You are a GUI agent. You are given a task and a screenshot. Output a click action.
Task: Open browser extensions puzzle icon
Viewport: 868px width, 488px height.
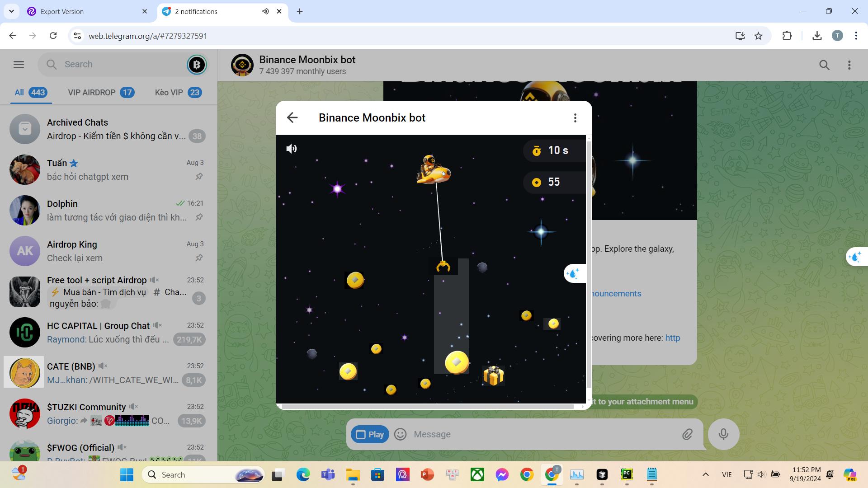click(x=787, y=36)
